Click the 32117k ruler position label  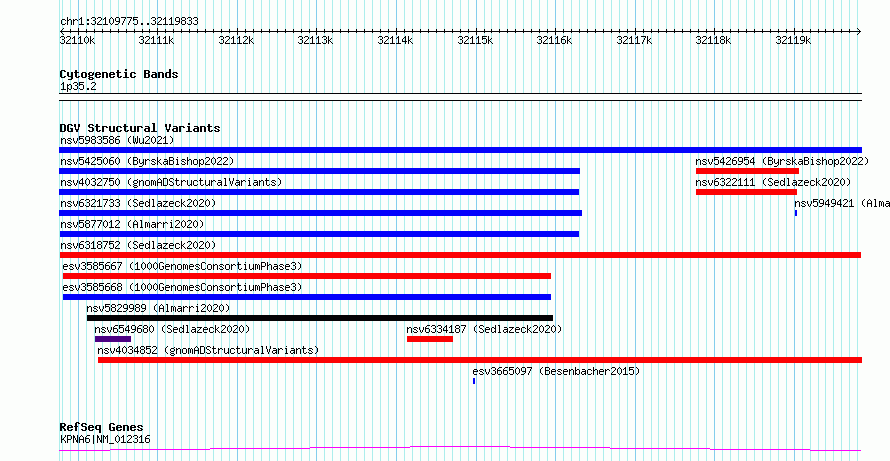634,40
